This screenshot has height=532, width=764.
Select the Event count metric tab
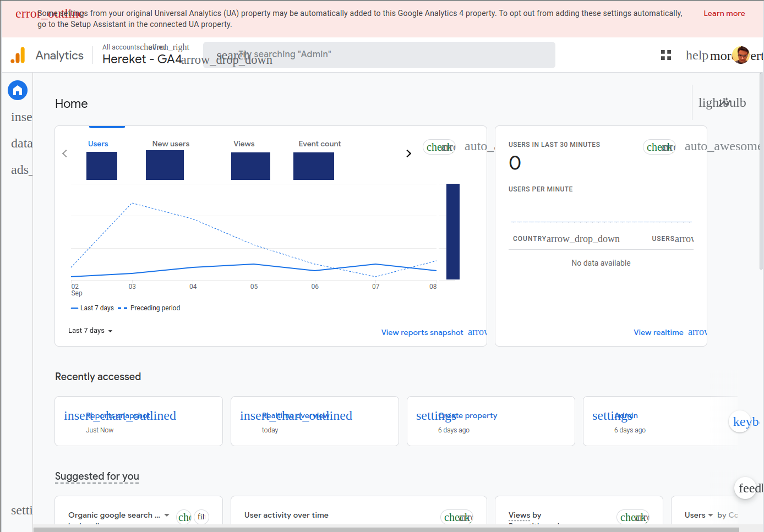320,144
